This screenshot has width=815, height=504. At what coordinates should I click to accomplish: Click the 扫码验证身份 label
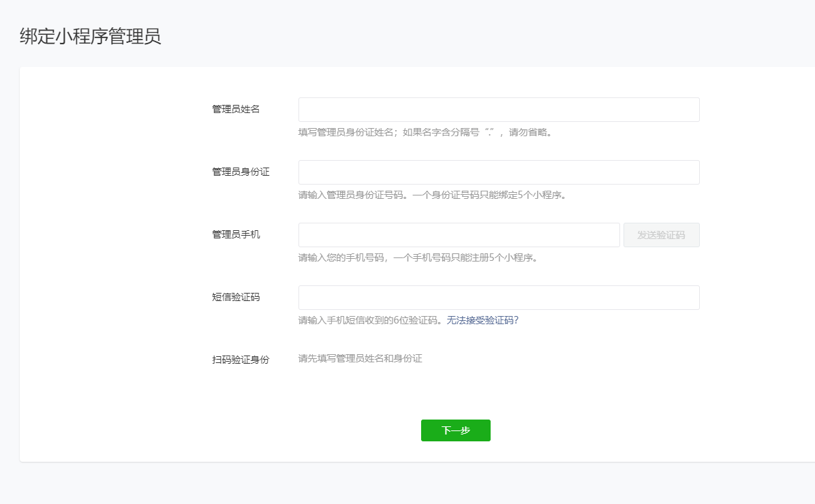point(241,360)
